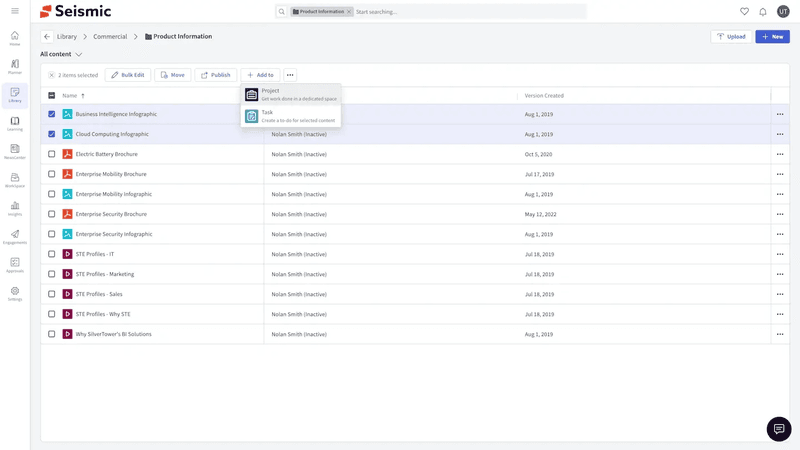Click the Publish button
The width and height of the screenshot is (800, 450).
(215, 75)
